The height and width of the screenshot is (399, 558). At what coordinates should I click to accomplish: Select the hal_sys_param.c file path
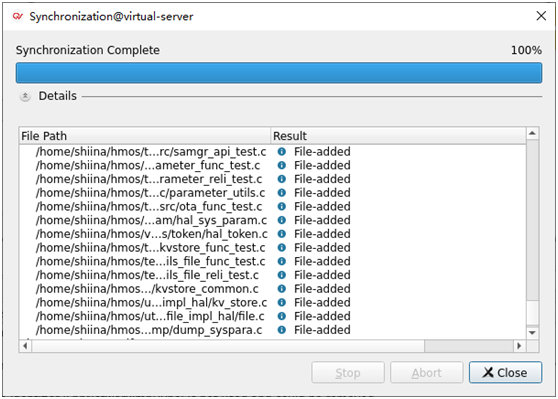pos(151,220)
